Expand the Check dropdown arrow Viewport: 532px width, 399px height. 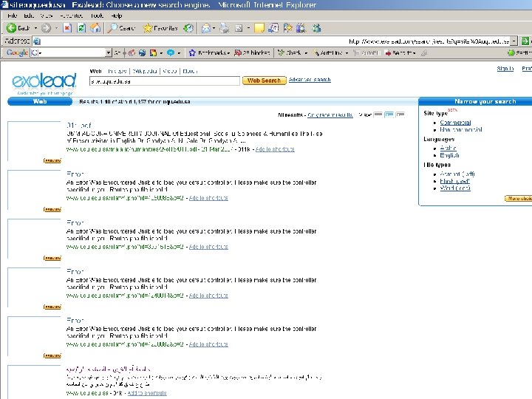coord(306,53)
